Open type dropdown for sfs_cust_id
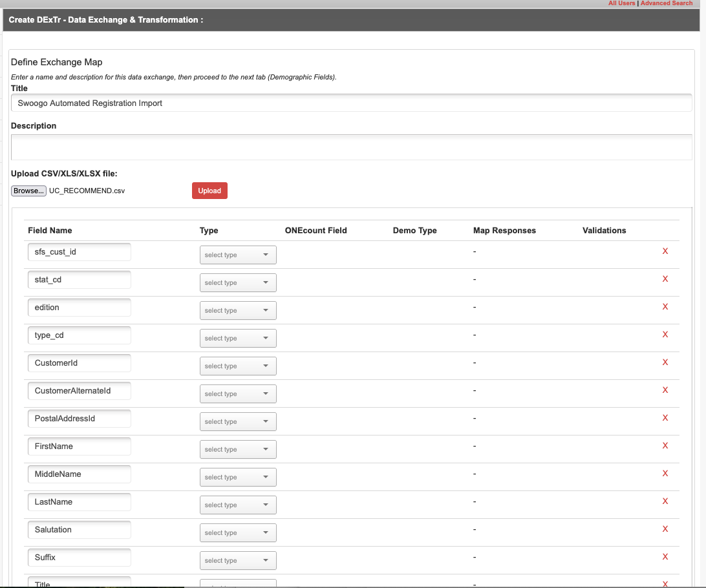706x588 pixels. coord(238,255)
